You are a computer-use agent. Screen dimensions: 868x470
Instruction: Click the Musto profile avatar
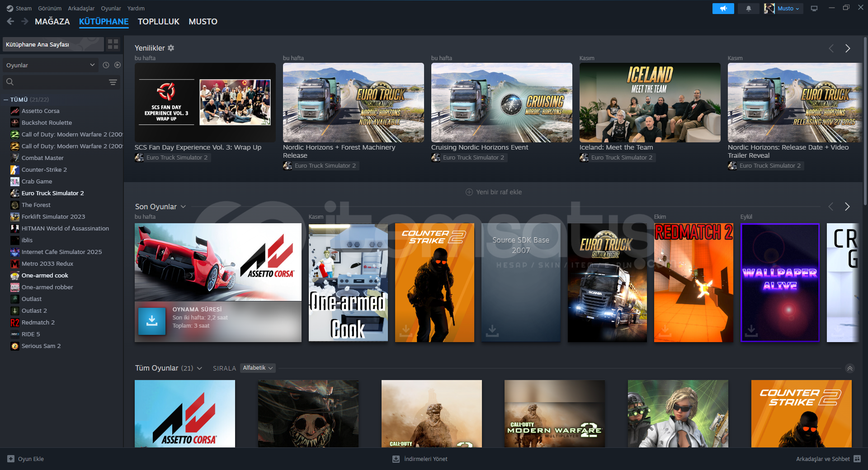pyautogui.click(x=769, y=9)
